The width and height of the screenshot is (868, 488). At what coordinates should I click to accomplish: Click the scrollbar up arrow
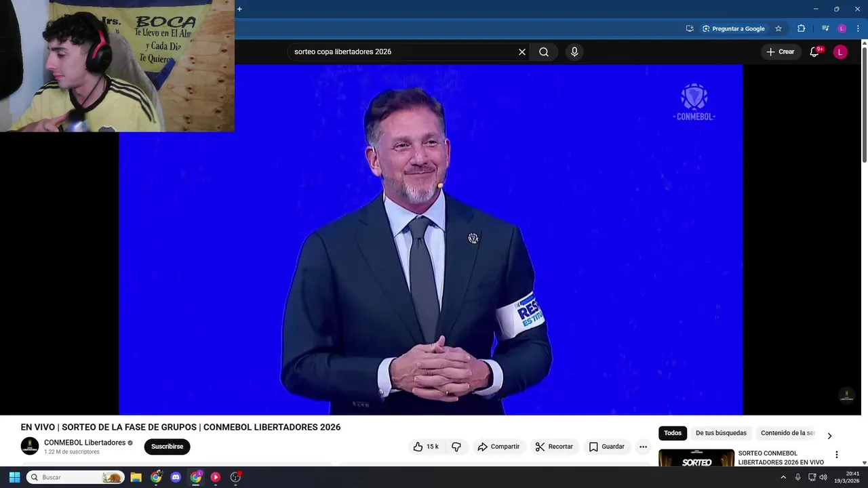coord(864,43)
